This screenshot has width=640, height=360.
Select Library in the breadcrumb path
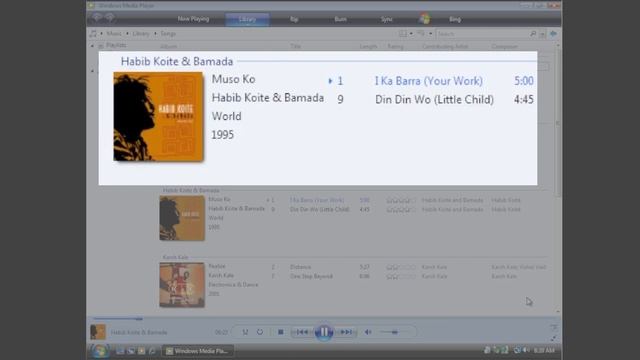[x=141, y=33]
